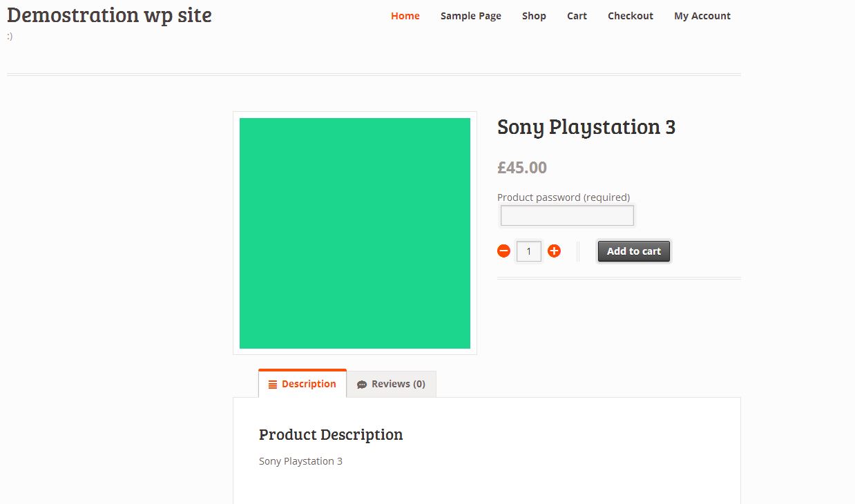855x504 pixels.
Task: Switch to the Reviews (0) tab
Action: coord(398,384)
